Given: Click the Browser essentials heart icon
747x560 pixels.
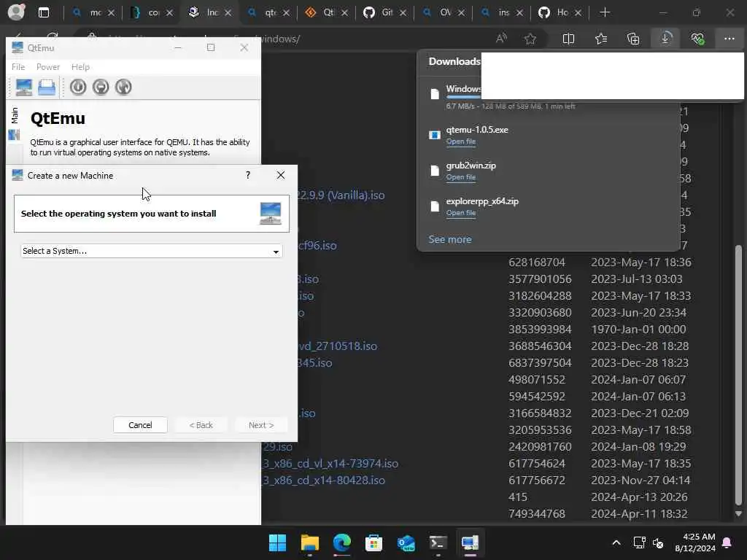Looking at the screenshot, I should 697,39.
